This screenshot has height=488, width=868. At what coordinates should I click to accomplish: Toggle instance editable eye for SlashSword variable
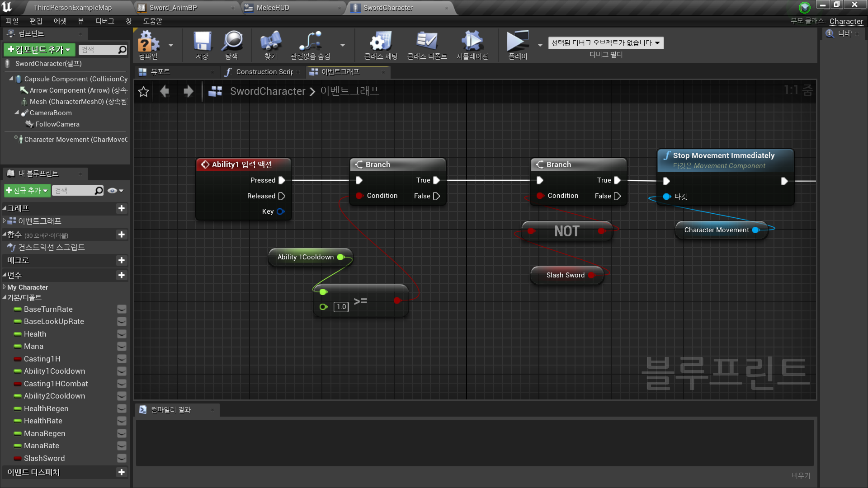point(122,458)
